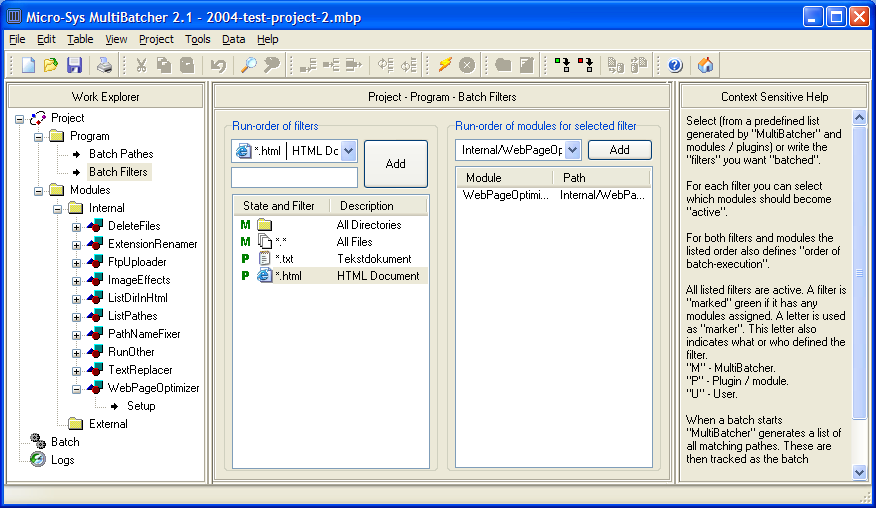Open the View menu
Image resolution: width=876 pixels, height=508 pixels.
click(x=116, y=39)
